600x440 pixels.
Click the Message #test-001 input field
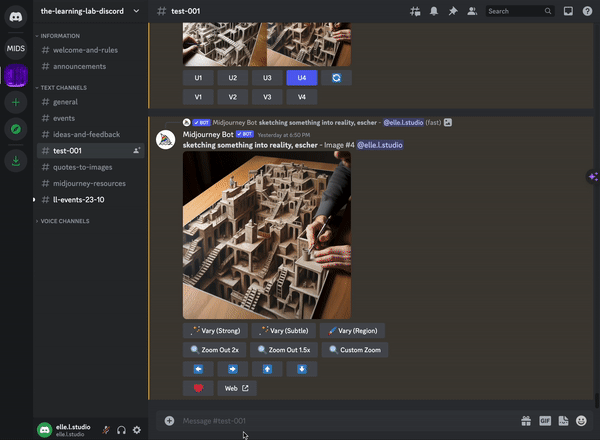(340, 421)
